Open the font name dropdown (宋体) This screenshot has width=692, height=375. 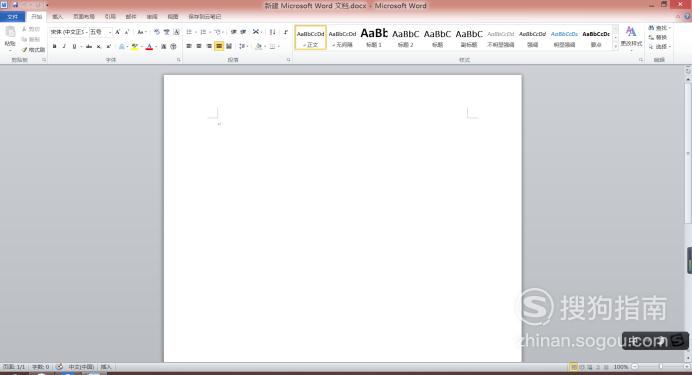[86, 32]
